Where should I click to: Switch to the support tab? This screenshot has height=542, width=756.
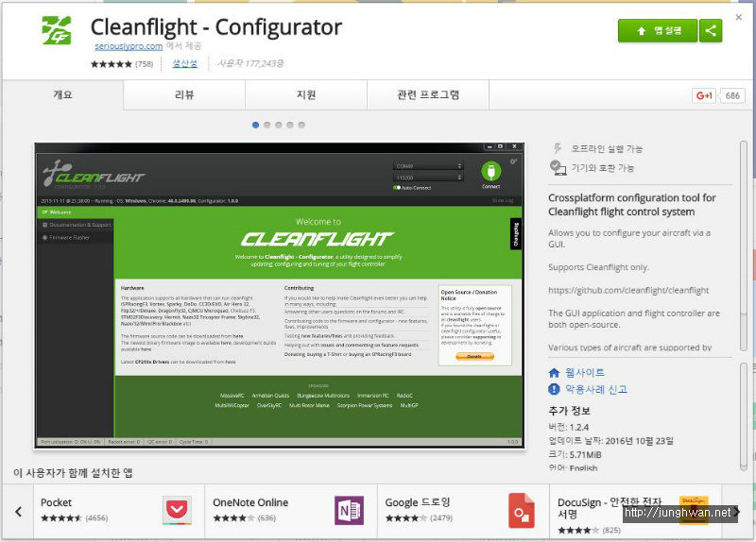click(306, 95)
